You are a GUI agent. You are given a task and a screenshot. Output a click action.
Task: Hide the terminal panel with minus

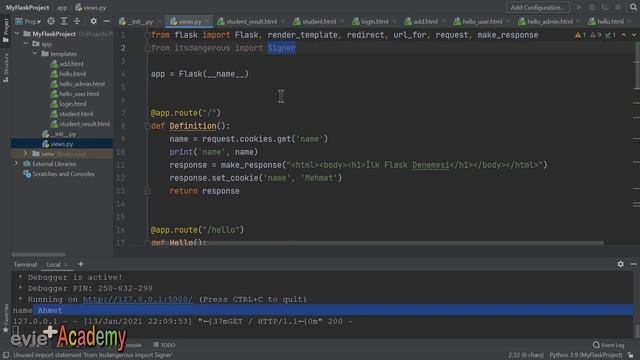633,264
